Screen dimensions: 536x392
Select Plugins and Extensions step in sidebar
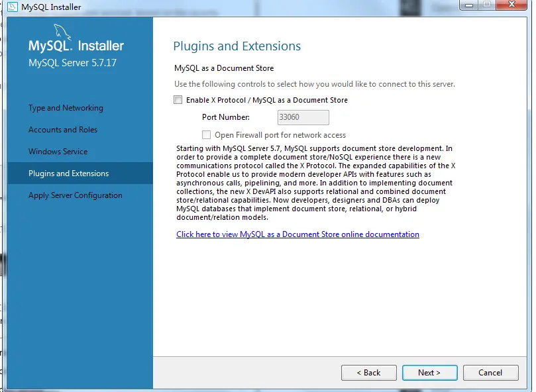click(80, 173)
